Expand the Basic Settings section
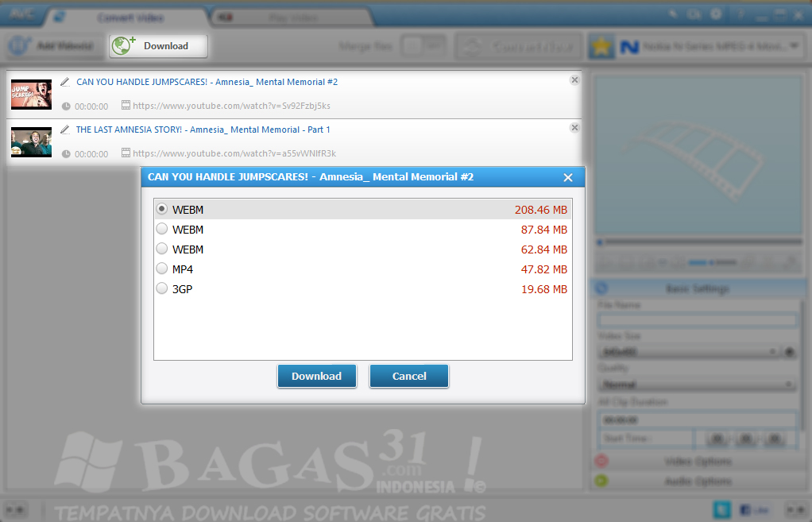The height and width of the screenshot is (522, 812). 698,288
